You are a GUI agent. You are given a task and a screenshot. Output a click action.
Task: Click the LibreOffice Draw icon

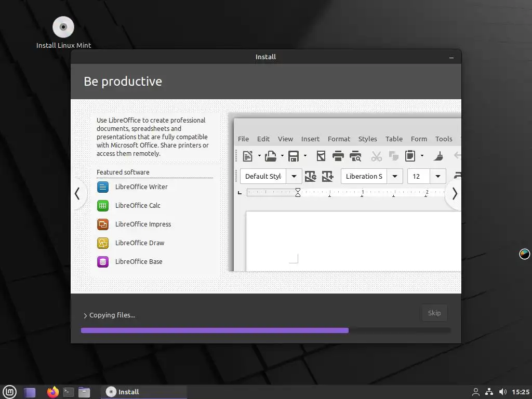click(x=103, y=243)
